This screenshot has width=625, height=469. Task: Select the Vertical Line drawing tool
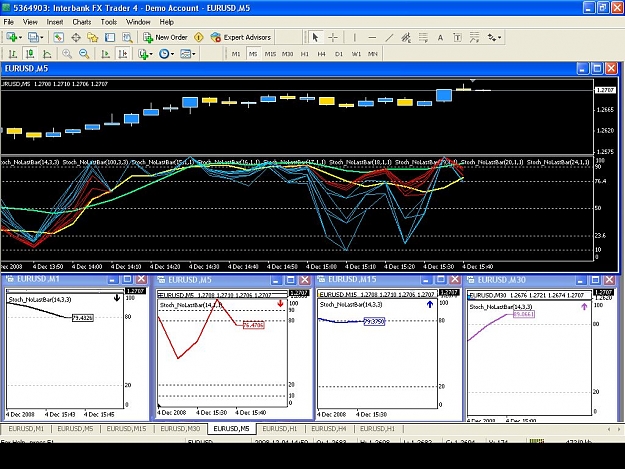354,37
